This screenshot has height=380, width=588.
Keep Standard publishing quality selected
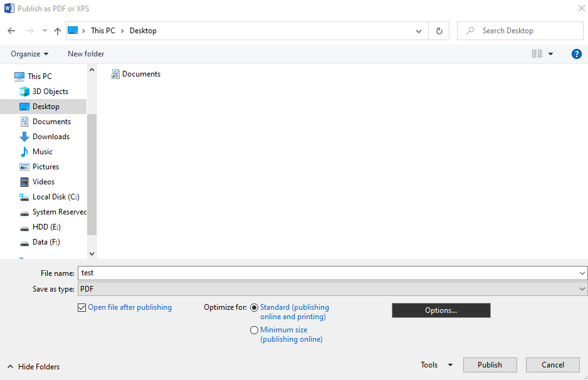tap(254, 307)
